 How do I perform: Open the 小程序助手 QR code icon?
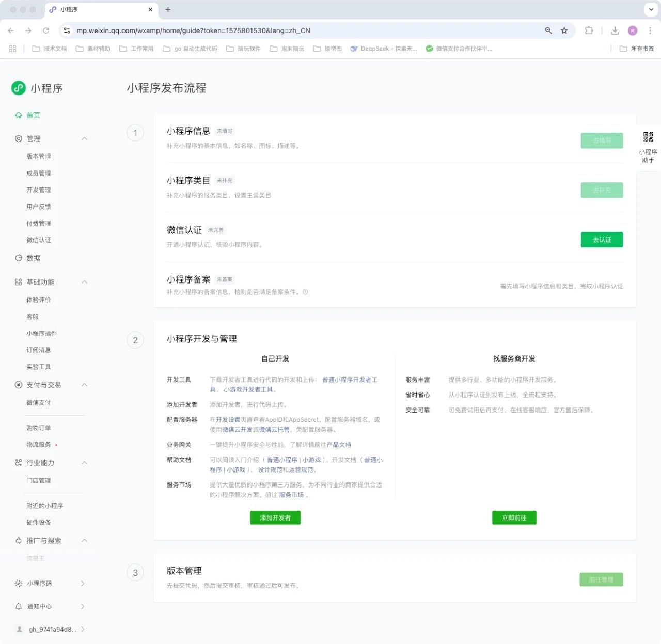[648, 137]
